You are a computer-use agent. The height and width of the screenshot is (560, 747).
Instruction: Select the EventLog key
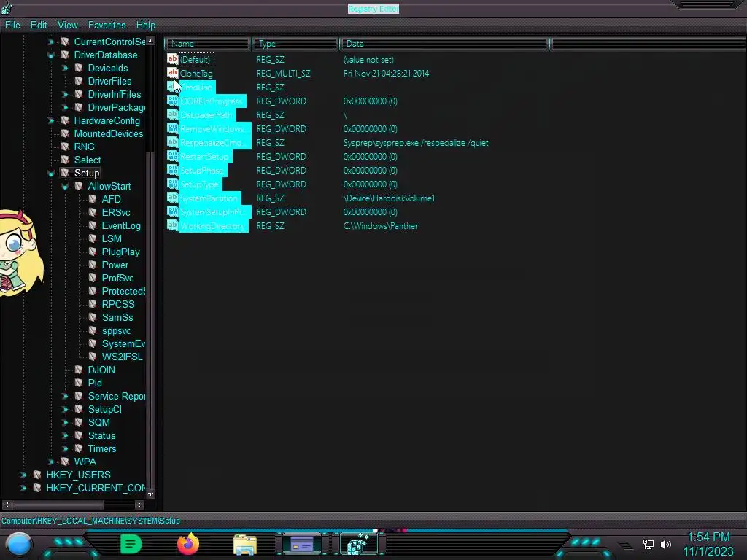tap(121, 226)
